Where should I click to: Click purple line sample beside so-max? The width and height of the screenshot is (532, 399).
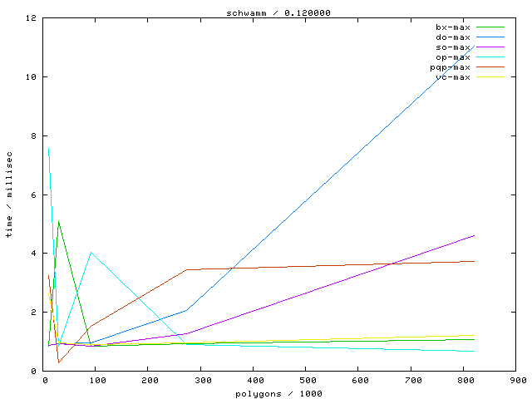(490, 47)
